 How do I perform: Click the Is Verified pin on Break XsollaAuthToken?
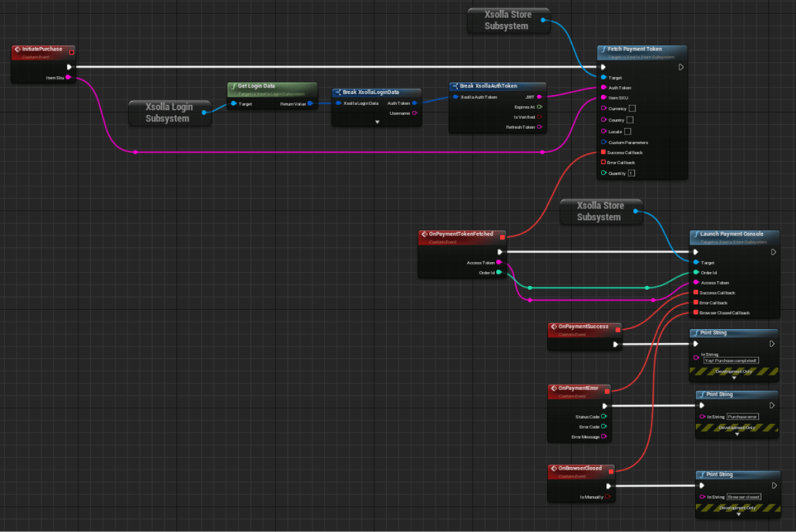pyautogui.click(x=539, y=117)
